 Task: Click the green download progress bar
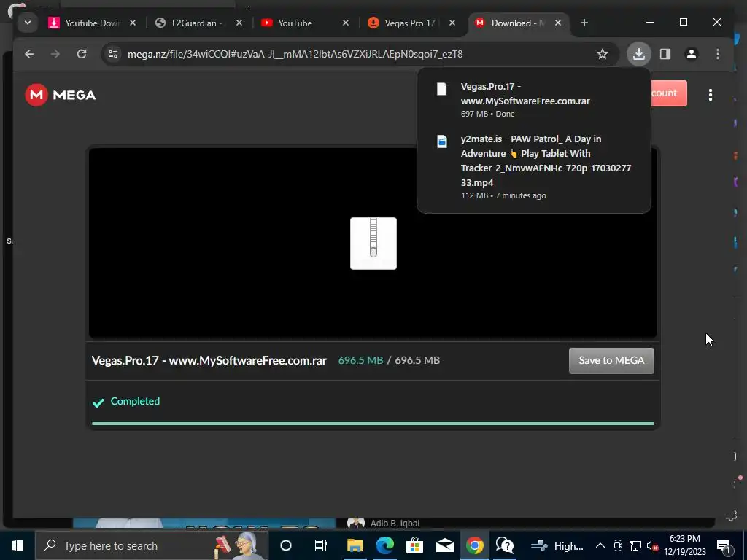(x=373, y=424)
